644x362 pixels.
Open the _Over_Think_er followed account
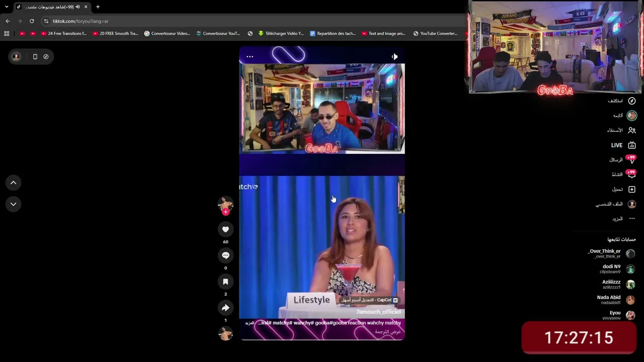[611, 253]
